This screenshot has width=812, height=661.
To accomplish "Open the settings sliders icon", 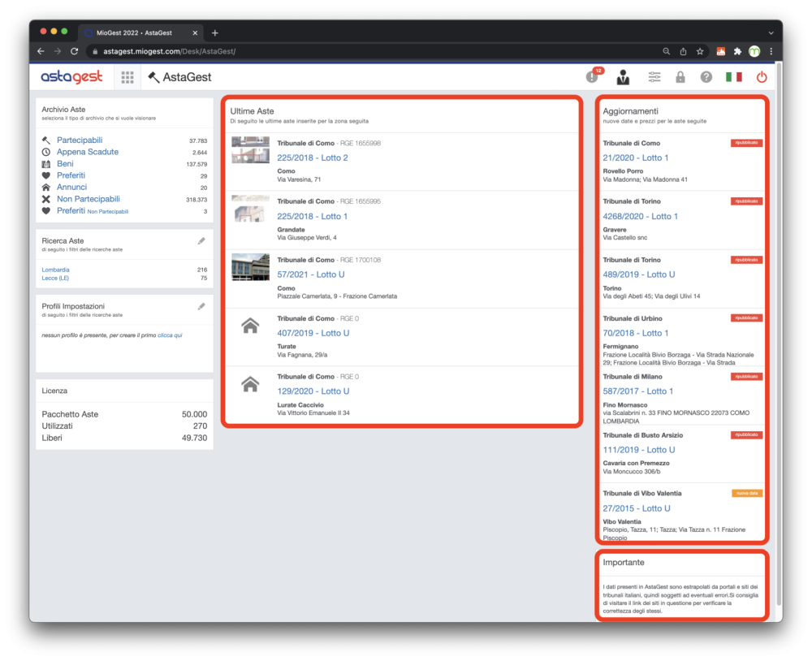I will click(654, 77).
